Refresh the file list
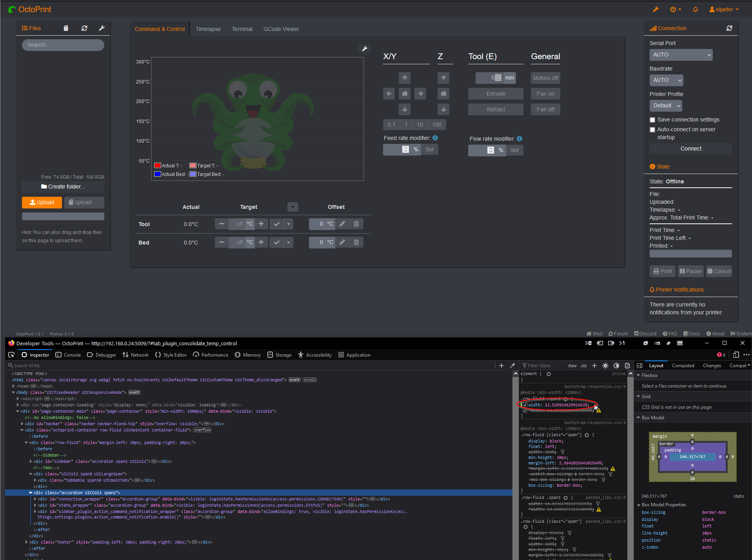 click(x=84, y=28)
